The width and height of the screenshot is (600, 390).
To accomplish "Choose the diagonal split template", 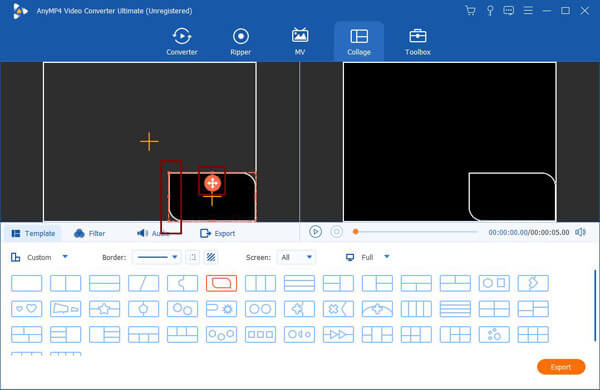I will [143, 283].
